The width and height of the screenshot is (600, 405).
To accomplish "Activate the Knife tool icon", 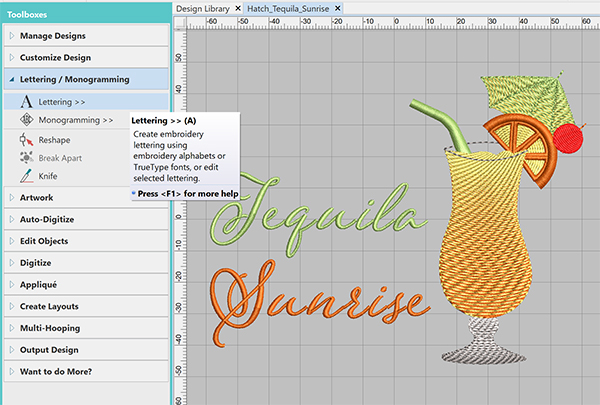I will click(x=25, y=176).
